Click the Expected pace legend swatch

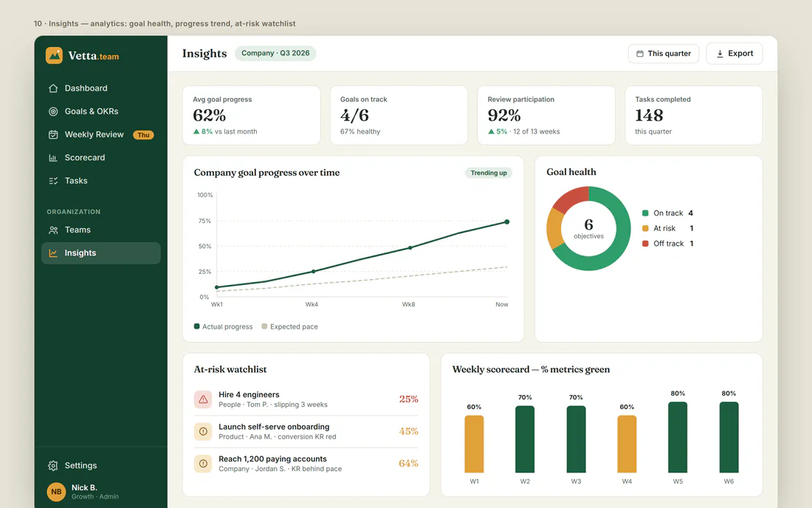tap(264, 326)
